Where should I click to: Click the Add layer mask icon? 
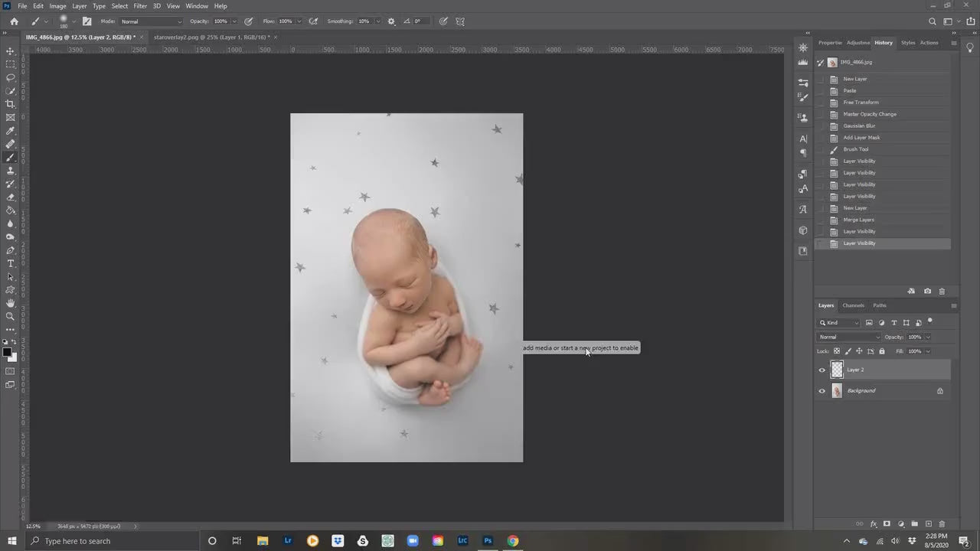pyautogui.click(x=887, y=524)
